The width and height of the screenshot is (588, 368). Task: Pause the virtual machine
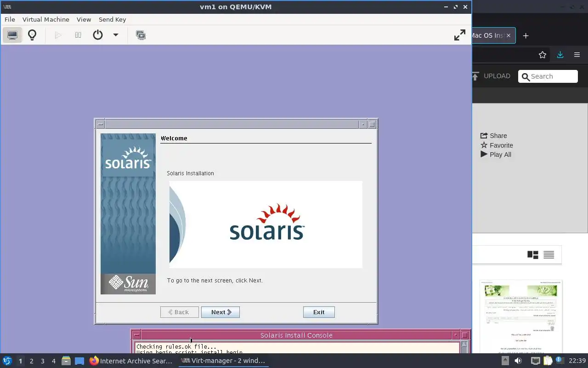[78, 35]
